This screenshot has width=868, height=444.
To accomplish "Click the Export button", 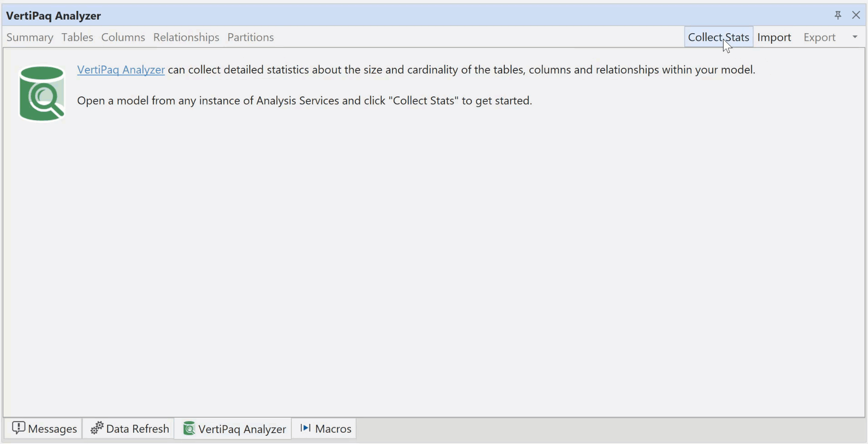I will (819, 37).
